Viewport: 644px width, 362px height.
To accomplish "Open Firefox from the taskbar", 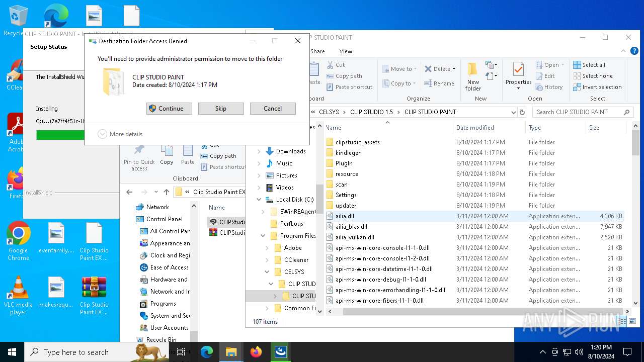I will point(256,352).
